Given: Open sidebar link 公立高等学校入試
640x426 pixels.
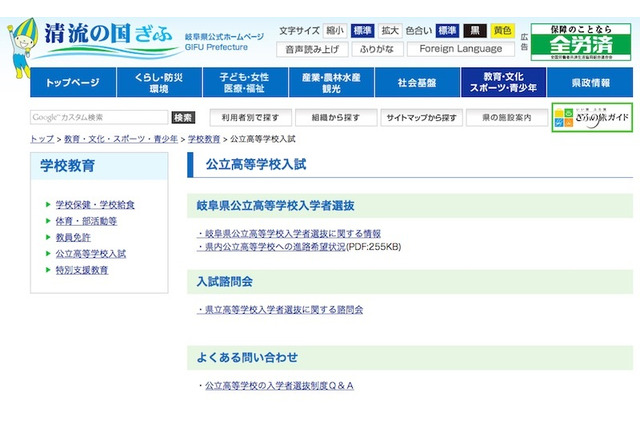Looking at the screenshot, I should click(x=91, y=254).
